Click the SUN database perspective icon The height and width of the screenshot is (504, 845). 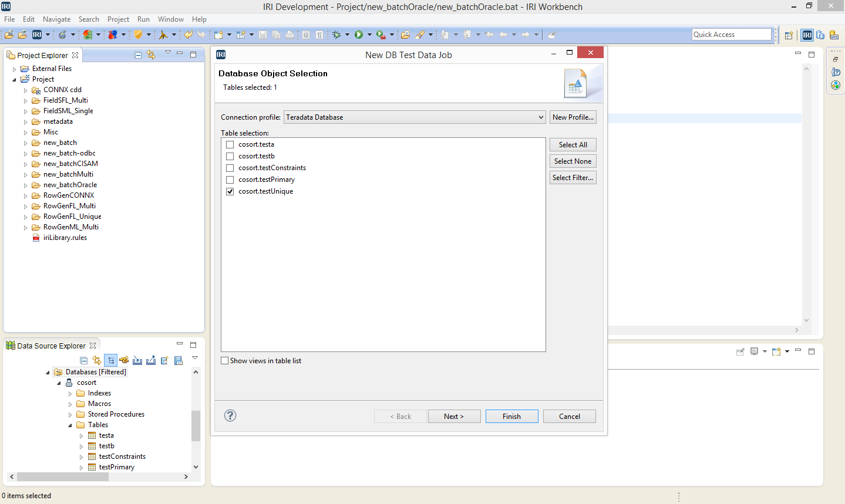(x=834, y=35)
